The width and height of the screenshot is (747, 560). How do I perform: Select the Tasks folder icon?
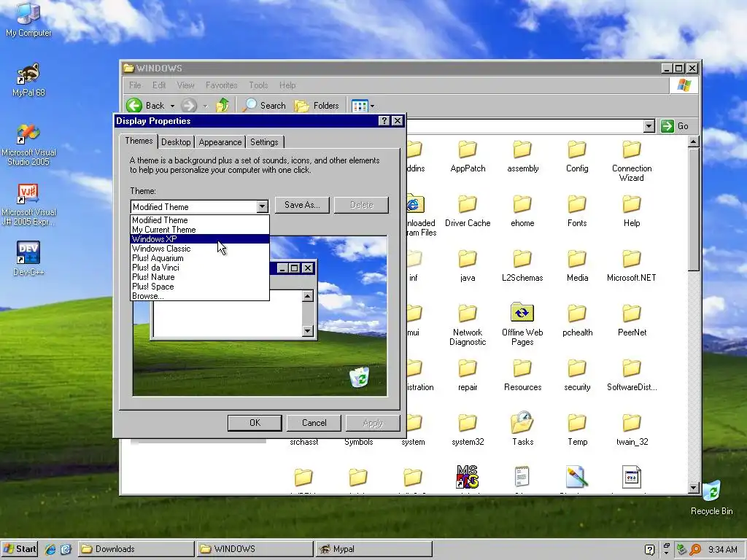tap(522, 423)
